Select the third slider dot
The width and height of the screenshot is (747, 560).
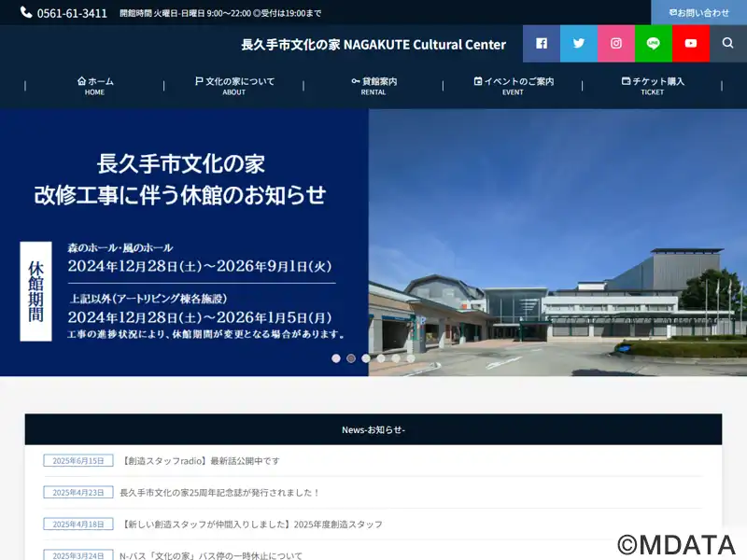(x=366, y=358)
